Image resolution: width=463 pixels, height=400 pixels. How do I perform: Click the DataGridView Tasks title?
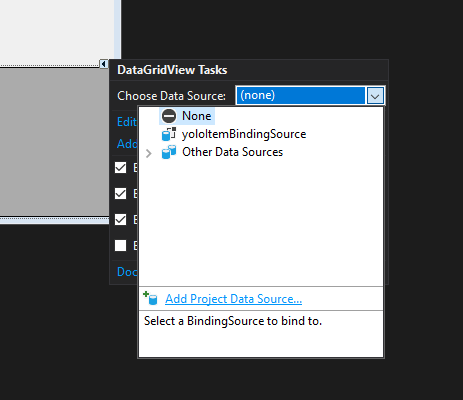(x=172, y=70)
